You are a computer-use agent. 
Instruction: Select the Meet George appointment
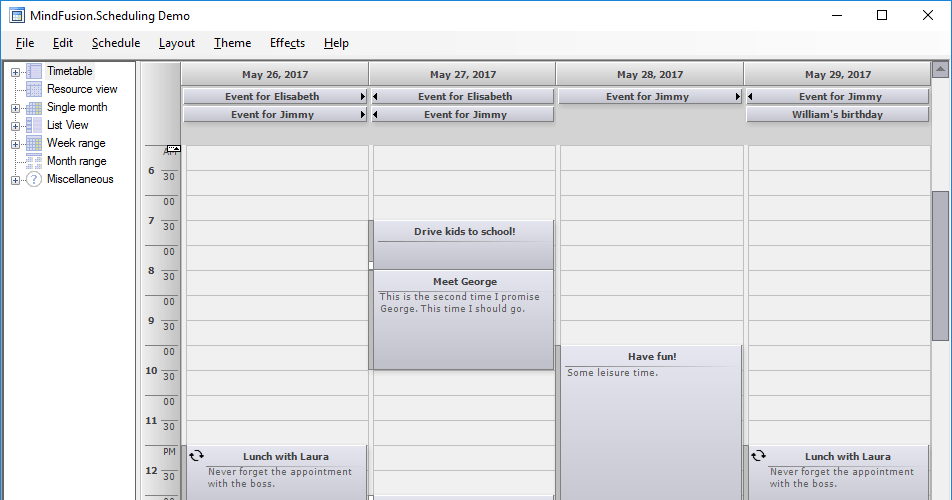(463, 319)
